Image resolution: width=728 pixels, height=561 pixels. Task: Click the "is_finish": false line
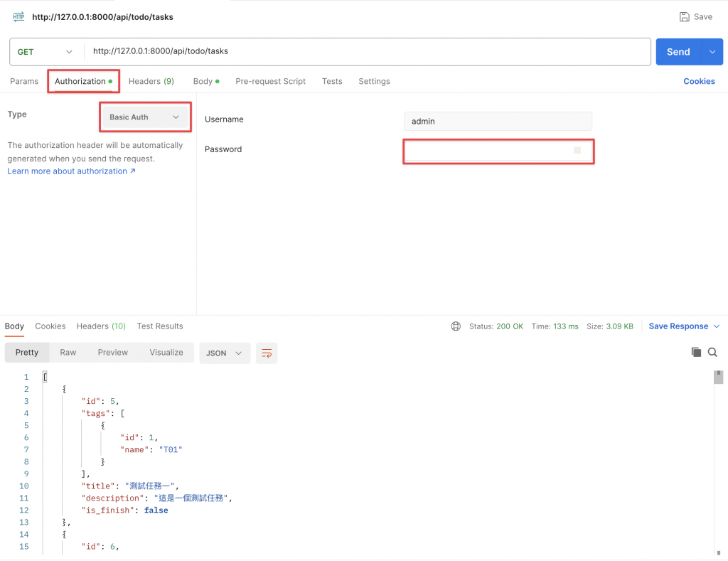point(124,511)
